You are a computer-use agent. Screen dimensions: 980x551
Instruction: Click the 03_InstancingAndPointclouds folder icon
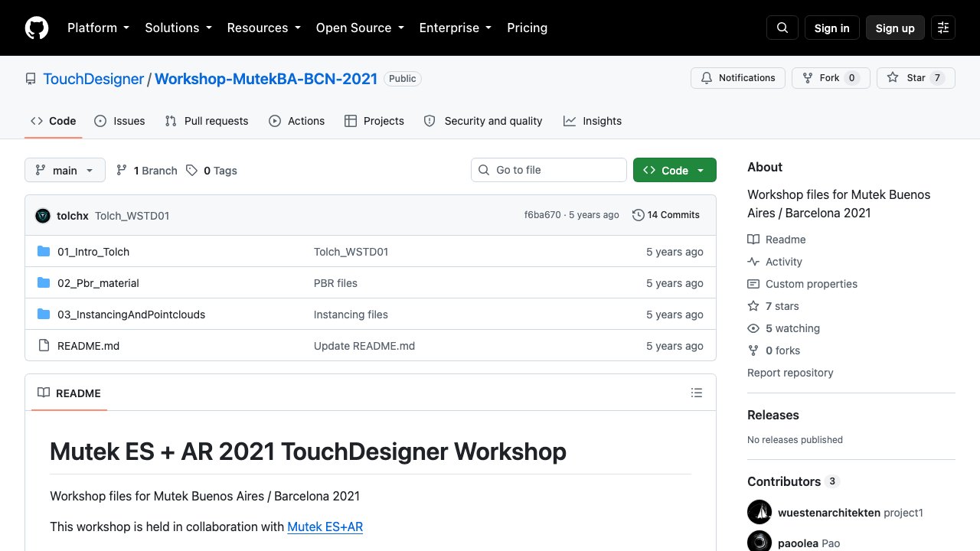(x=44, y=314)
